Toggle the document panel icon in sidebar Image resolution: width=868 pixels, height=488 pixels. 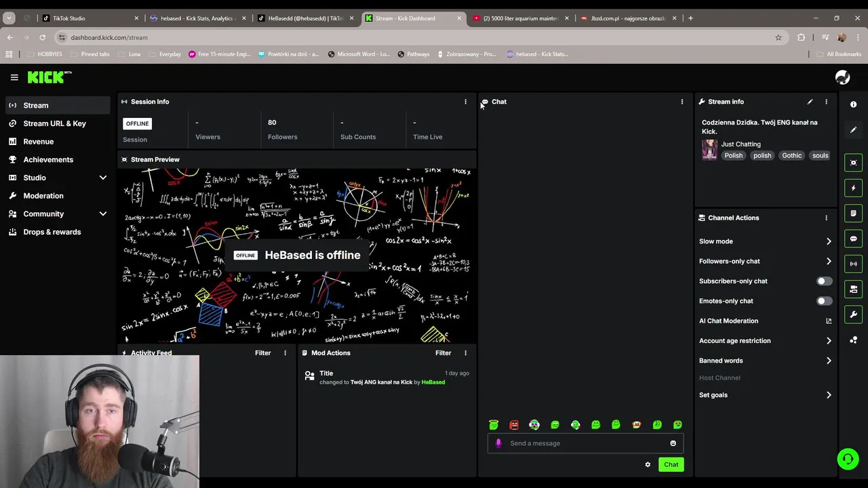pyautogui.click(x=853, y=213)
